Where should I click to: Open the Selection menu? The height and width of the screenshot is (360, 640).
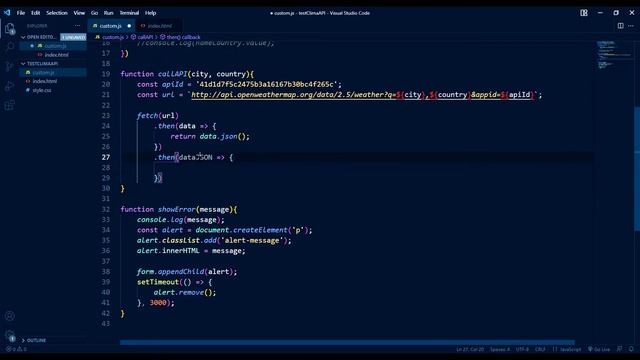[57, 13]
